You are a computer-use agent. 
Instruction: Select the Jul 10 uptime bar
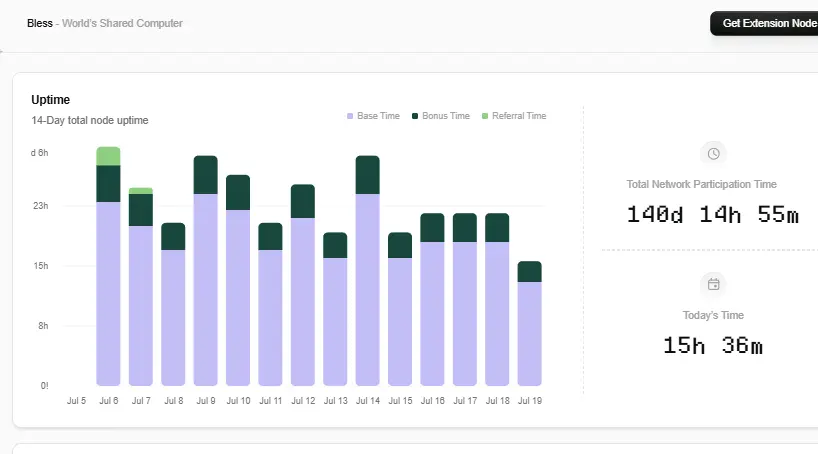238,280
